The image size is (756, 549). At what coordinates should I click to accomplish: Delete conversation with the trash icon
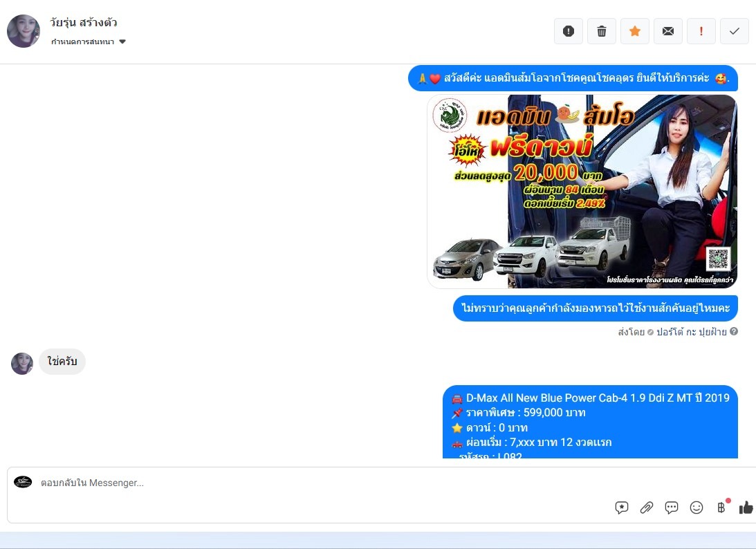click(x=602, y=31)
